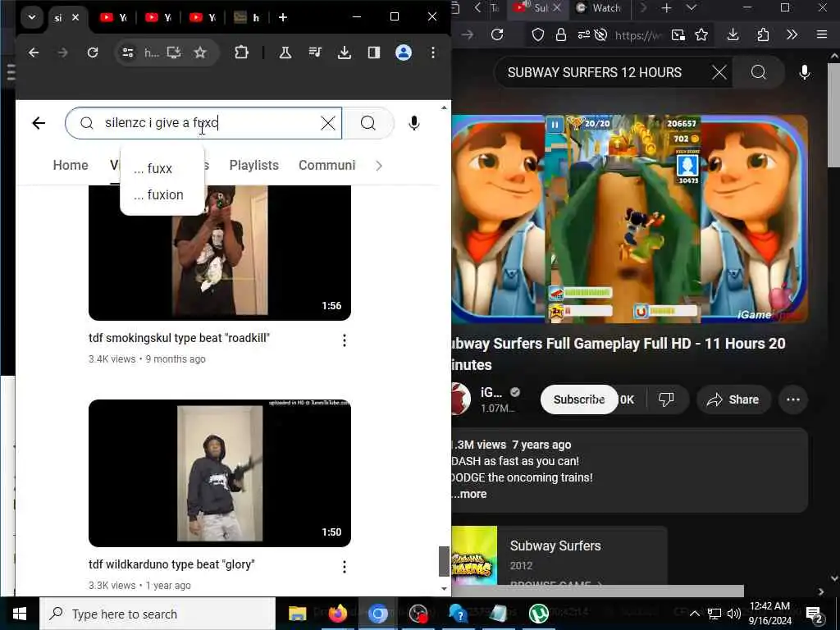This screenshot has height=630, width=840.
Task: Submit the channel search magnifier button
Action: (368, 123)
